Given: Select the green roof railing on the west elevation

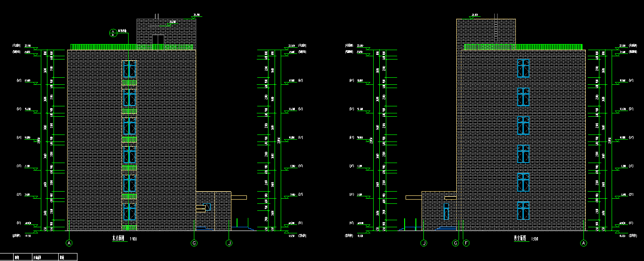Looking at the screenshot, I should click(x=523, y=47).
